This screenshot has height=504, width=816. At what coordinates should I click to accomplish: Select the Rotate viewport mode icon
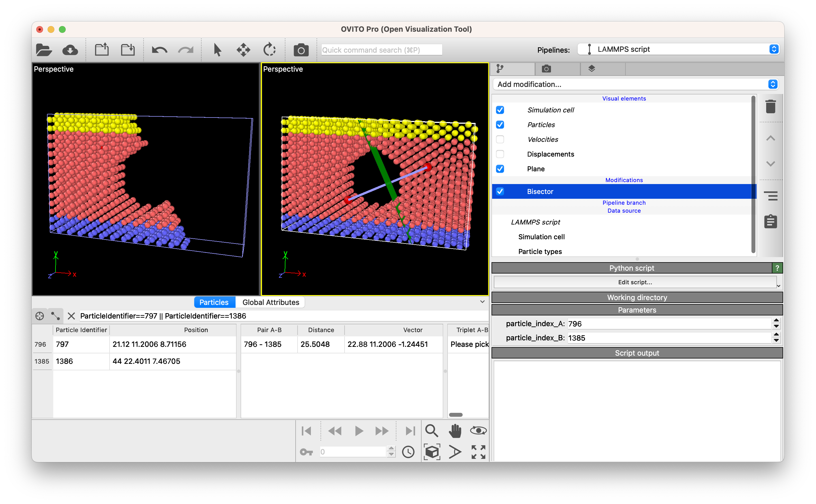269,50
